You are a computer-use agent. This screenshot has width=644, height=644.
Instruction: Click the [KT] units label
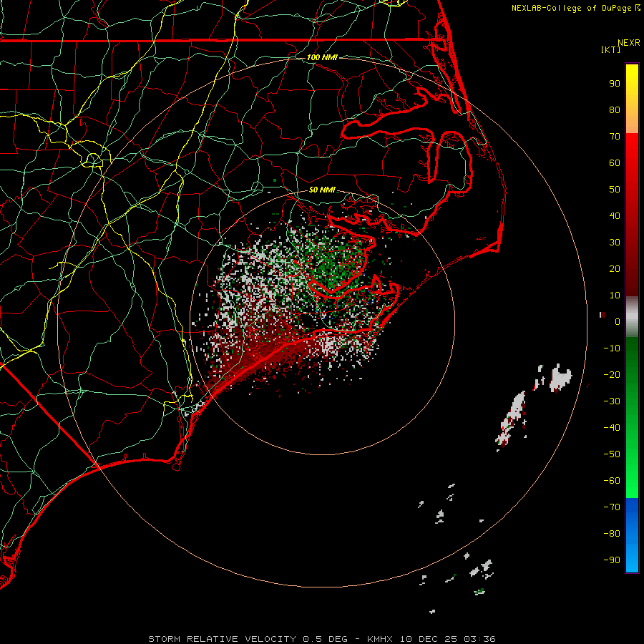(610, 50)
